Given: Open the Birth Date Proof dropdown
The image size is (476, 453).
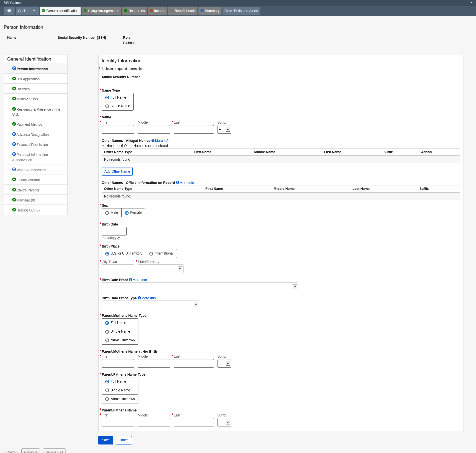Looking at the screenshot, I should pos(200,287).
